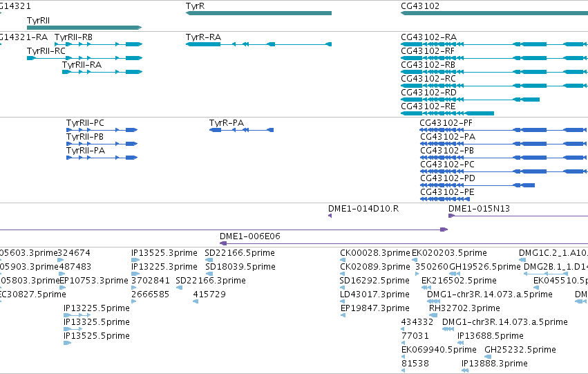Select the teal TyrR gene bar
Screen dimensions: 588x374
(x=258, y=13)
